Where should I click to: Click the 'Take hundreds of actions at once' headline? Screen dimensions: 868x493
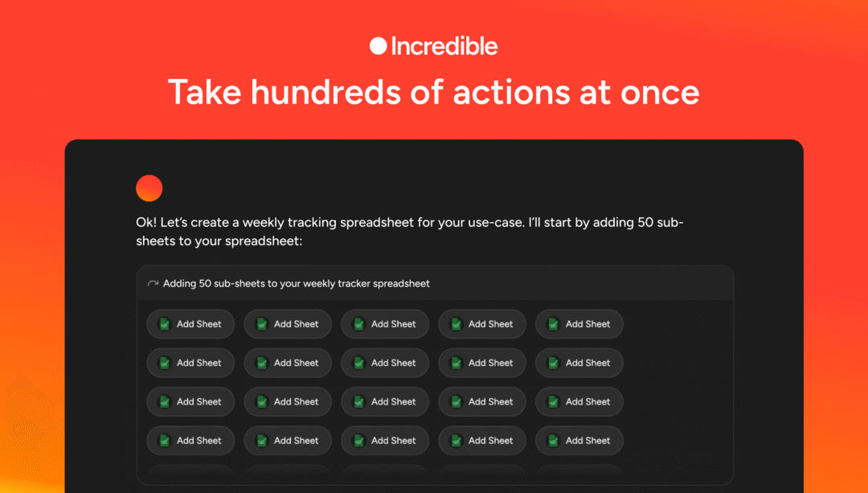(x=434, y=92)
